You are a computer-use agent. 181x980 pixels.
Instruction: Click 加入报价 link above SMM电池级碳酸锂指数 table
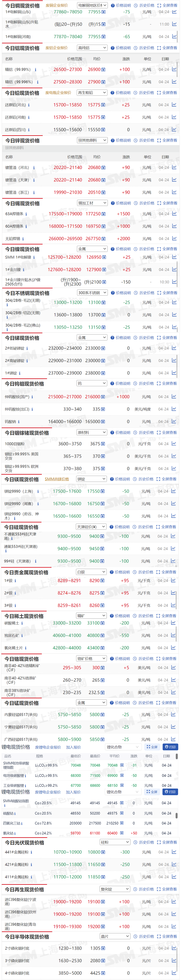[73, 747]
